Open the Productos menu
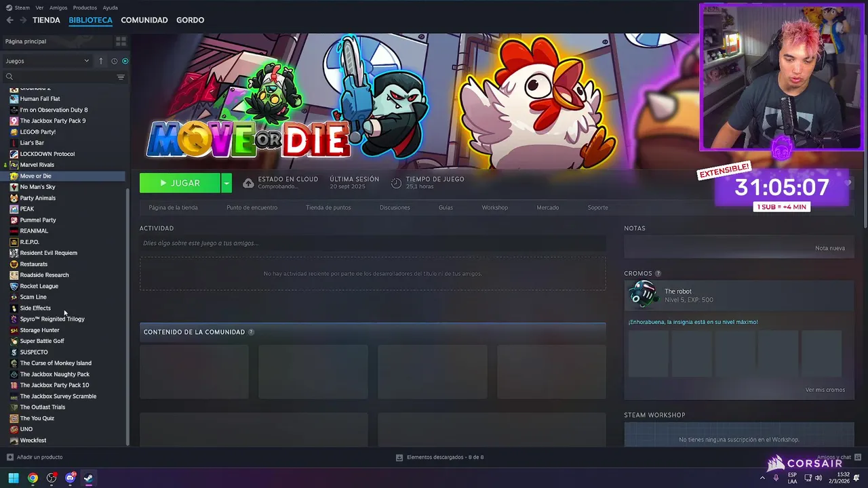This screenshot has width=868, height=488. pyautogui.click(x=85, y=8)
